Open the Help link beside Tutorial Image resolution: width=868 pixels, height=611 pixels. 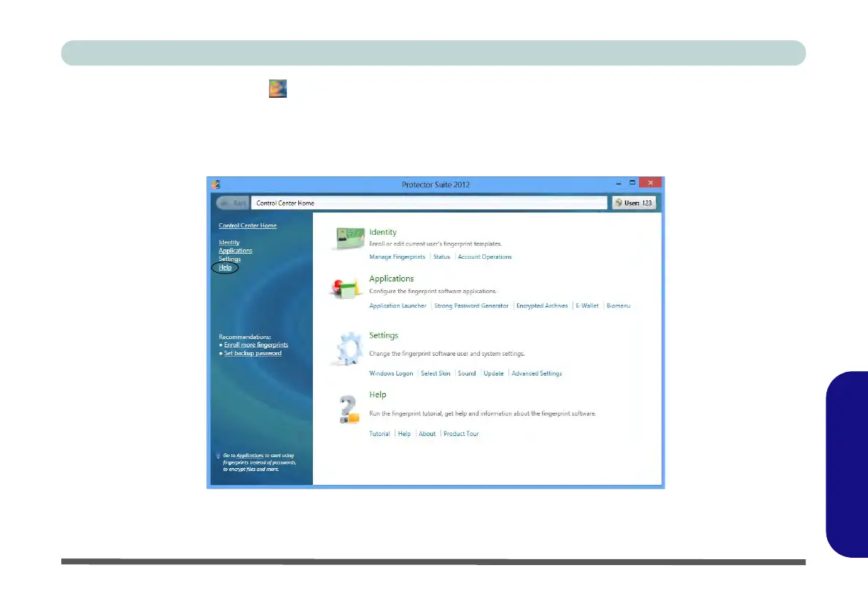coord(404,434)
